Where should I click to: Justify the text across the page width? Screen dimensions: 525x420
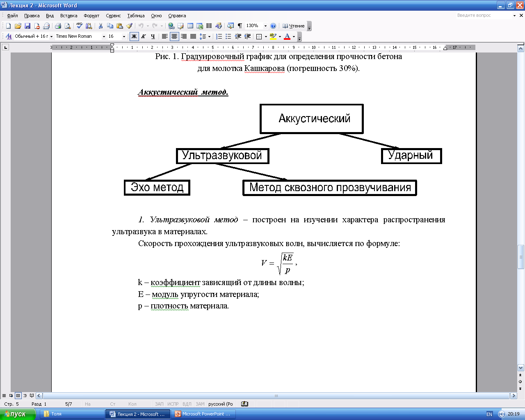coord(193,37)
